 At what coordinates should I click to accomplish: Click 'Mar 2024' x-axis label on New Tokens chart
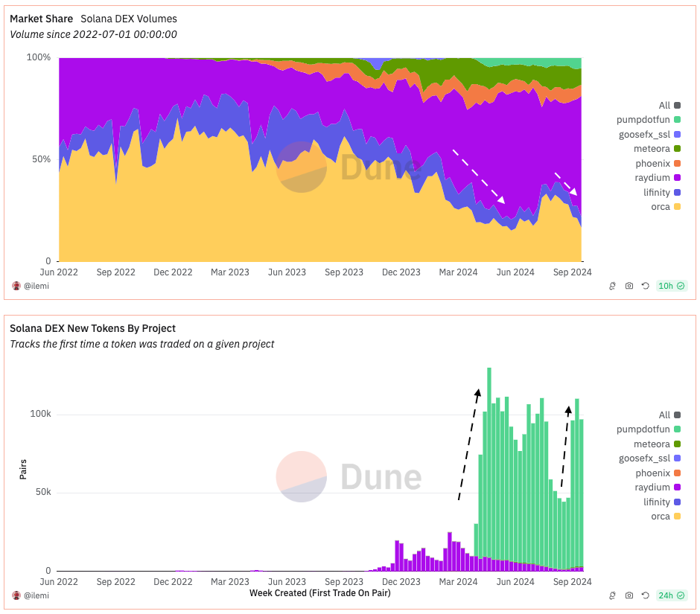coord(458,582)
